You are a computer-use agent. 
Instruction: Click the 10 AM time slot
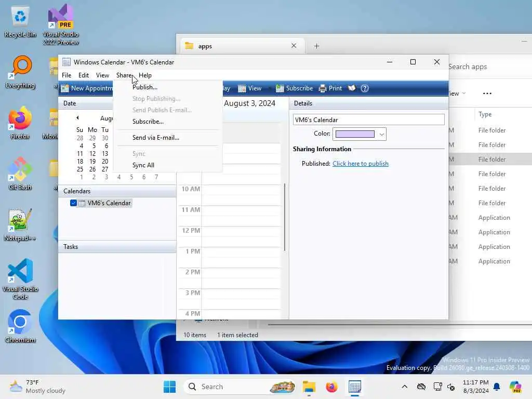tap(241, 195)
